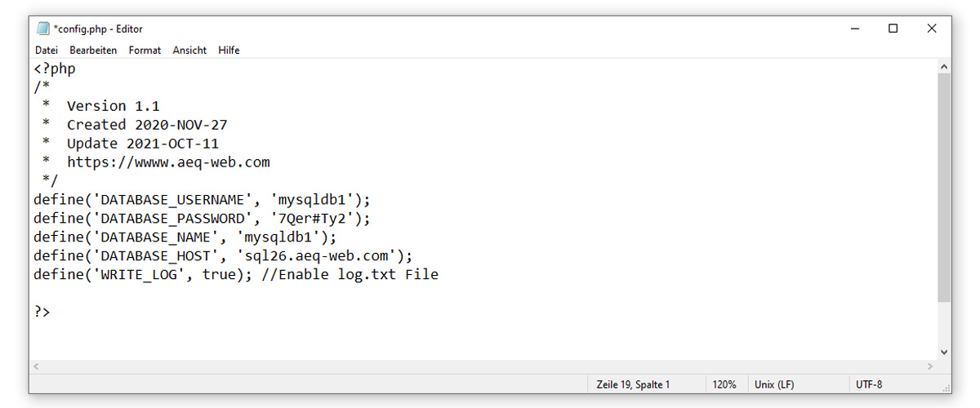Viewport: 980px width, 408px height.
Task: Click the https://wwww.aeq-web.com text
Action: click(x=168, y=162)
